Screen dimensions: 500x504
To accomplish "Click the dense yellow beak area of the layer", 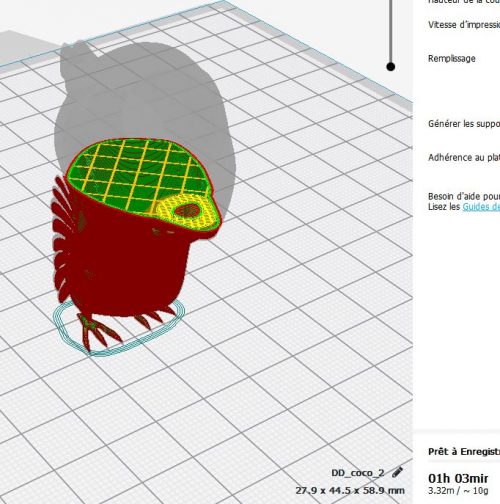I will pyautogui.click(x=187, y=211).
